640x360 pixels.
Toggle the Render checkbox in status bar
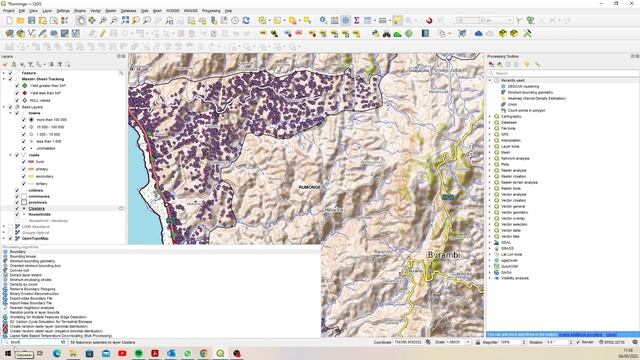pyautogui.click(x=578, y=342)
